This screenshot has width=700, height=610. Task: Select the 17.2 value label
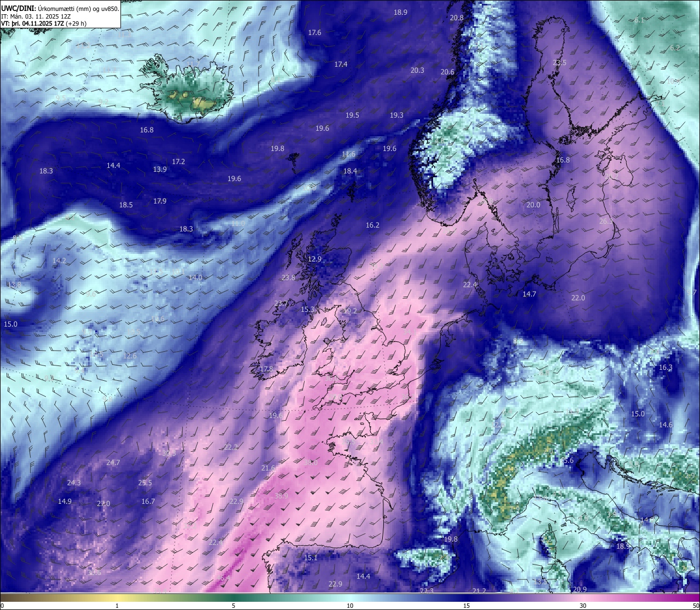click(178, 162)
